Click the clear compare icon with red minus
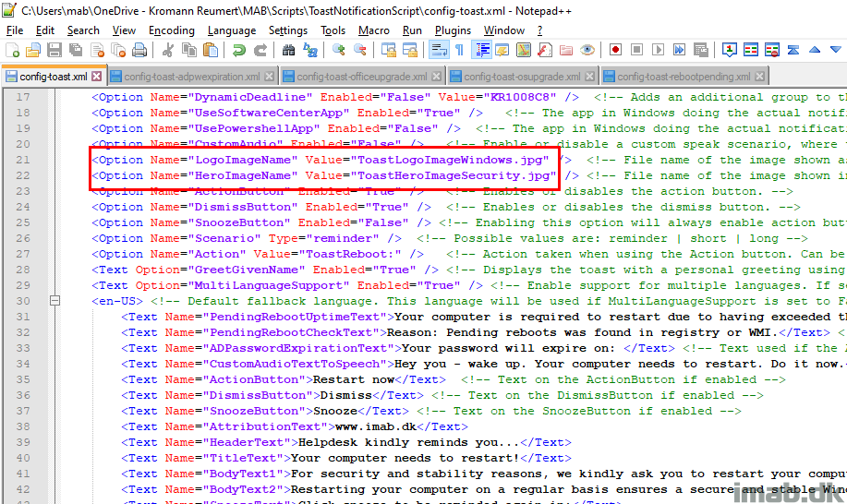Screen dimensions: 847x504 click(x=772, y=50)
